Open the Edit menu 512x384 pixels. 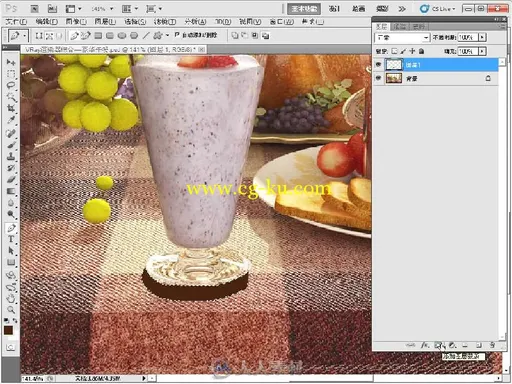click(x=46, y=22)
